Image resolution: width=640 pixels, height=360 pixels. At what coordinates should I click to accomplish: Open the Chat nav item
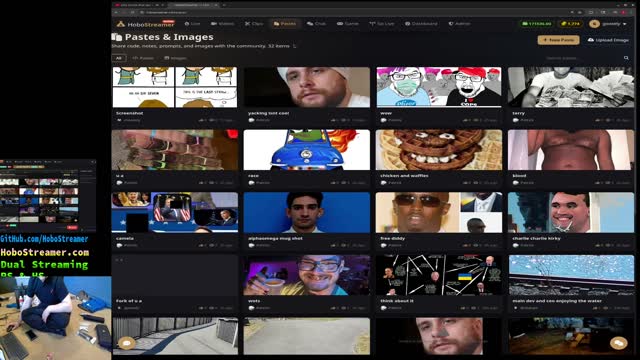point(316,24)
